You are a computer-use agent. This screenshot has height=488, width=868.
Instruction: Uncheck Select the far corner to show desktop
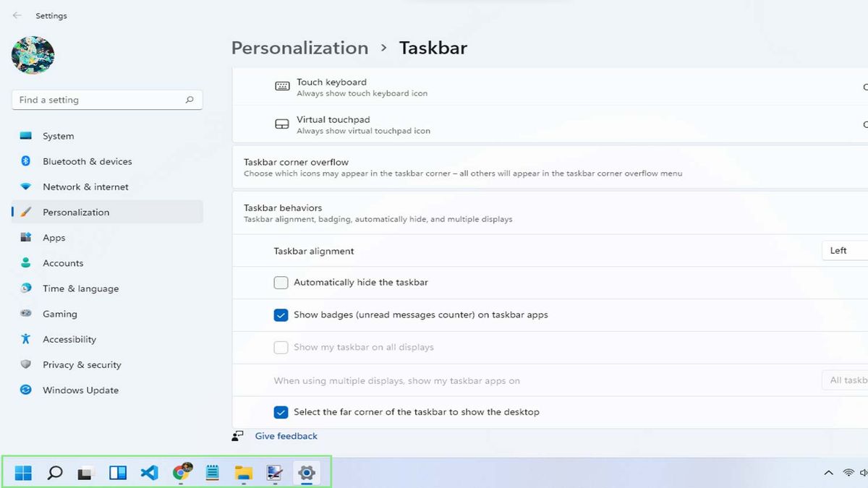pyautogui.click(x=281, y=412)
